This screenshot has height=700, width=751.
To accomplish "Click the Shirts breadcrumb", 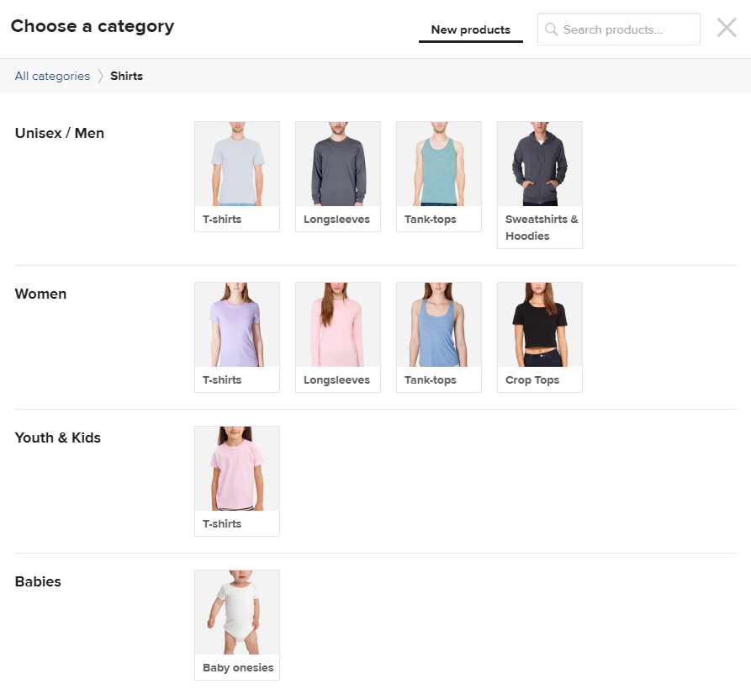I will pyautogui.click(x=126, y=77).
